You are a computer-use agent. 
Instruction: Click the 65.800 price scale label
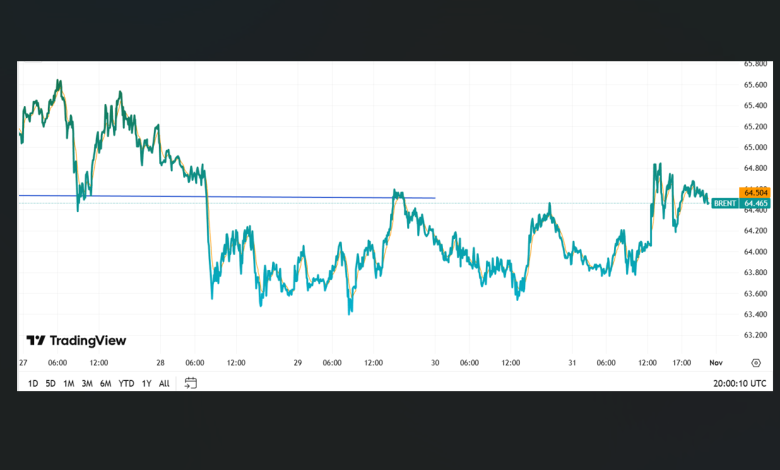(755, 64)
